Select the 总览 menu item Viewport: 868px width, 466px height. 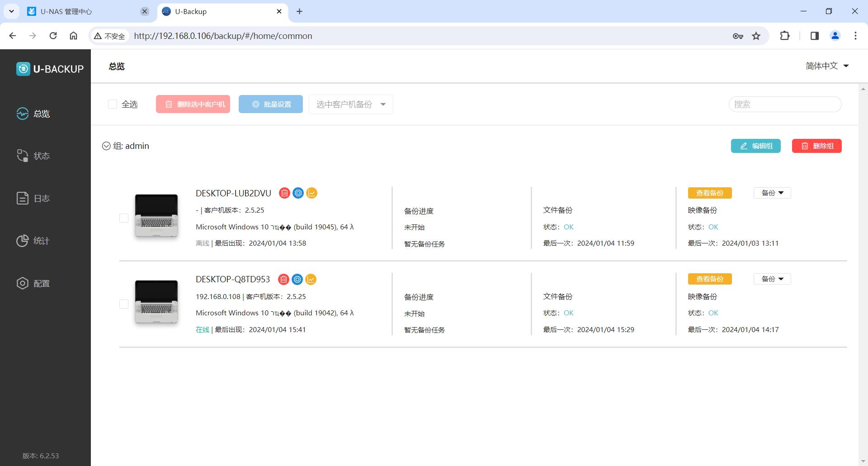click(x=41, y=114)
